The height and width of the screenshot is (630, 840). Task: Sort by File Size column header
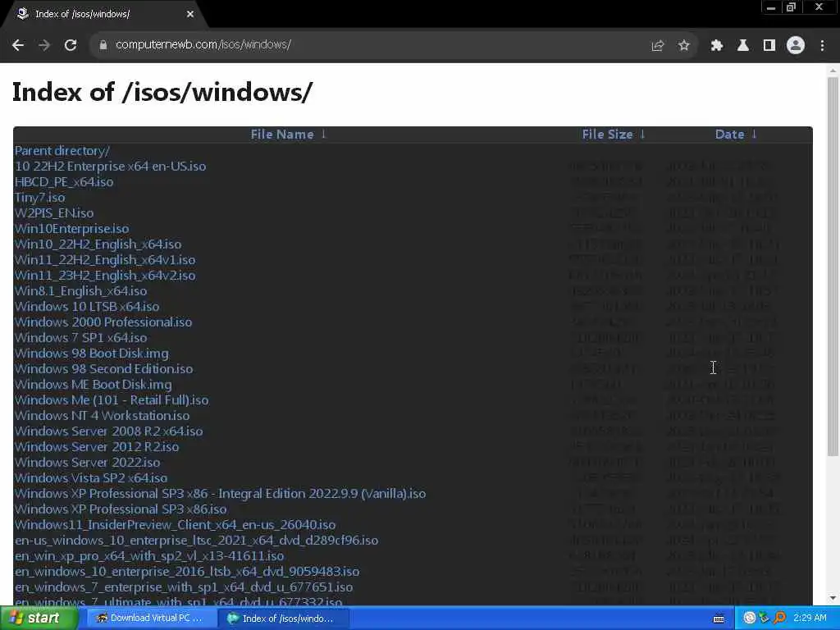point(614,135)
